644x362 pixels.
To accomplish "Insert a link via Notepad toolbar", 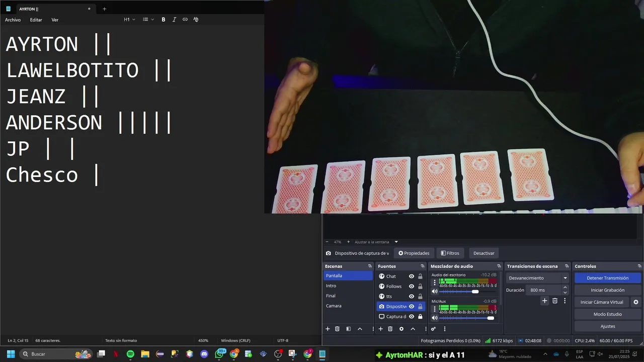I will point(185,20).
